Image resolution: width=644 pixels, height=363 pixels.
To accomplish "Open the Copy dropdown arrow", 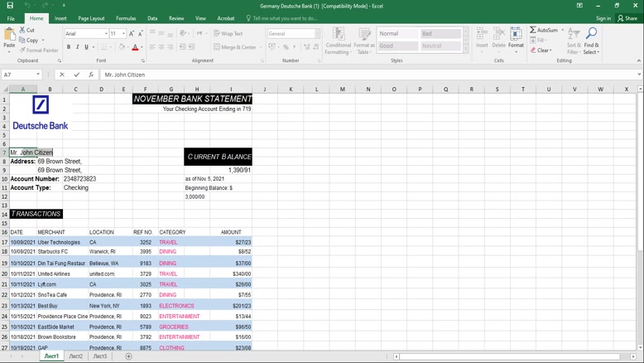I will (43, 41).
